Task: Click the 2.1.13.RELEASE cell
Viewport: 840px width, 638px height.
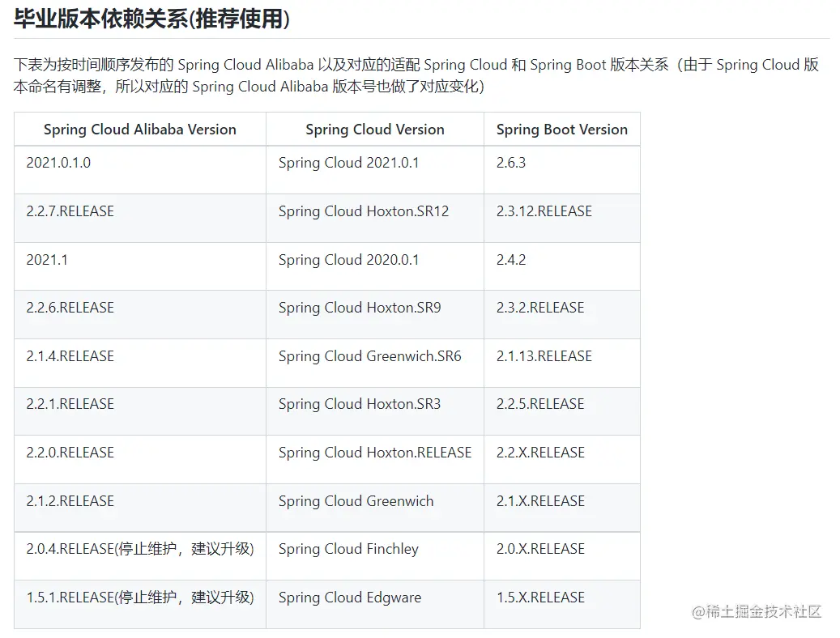Action: (562, 363)
